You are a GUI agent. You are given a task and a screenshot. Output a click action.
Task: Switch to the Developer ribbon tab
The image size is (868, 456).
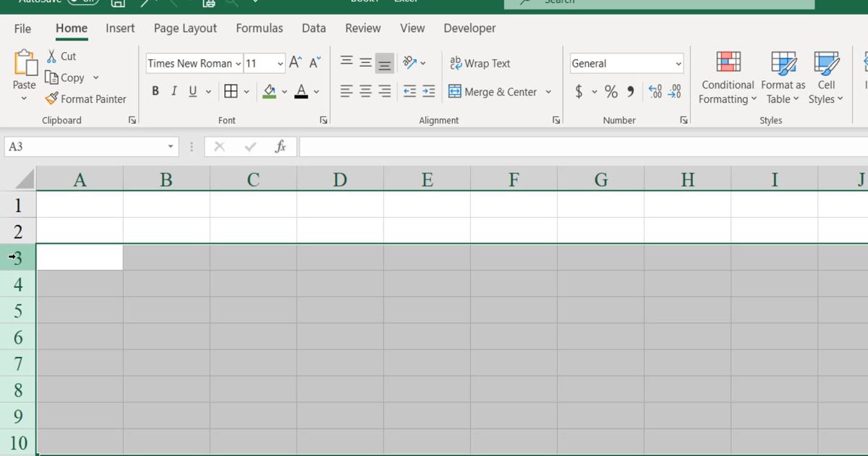(x=469, y=28)
